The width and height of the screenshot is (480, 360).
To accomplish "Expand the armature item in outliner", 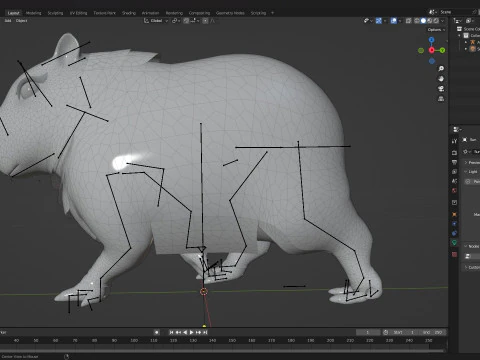I will (466, 42).
